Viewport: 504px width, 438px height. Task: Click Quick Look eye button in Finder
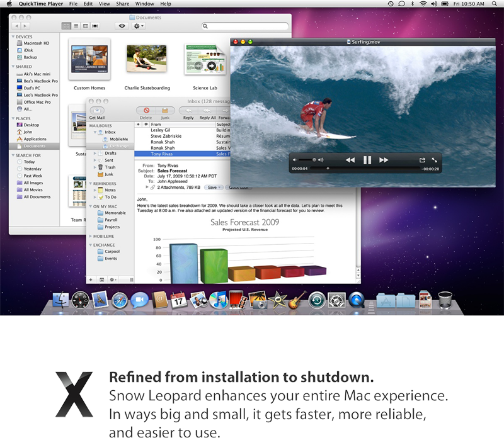[x=122, y=26]
